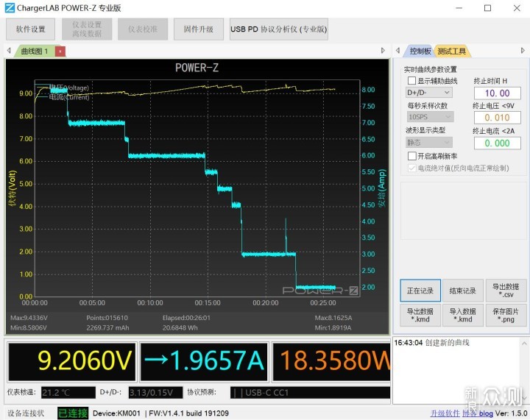Click the 已连接 connection status

click(x=73, y=413)
